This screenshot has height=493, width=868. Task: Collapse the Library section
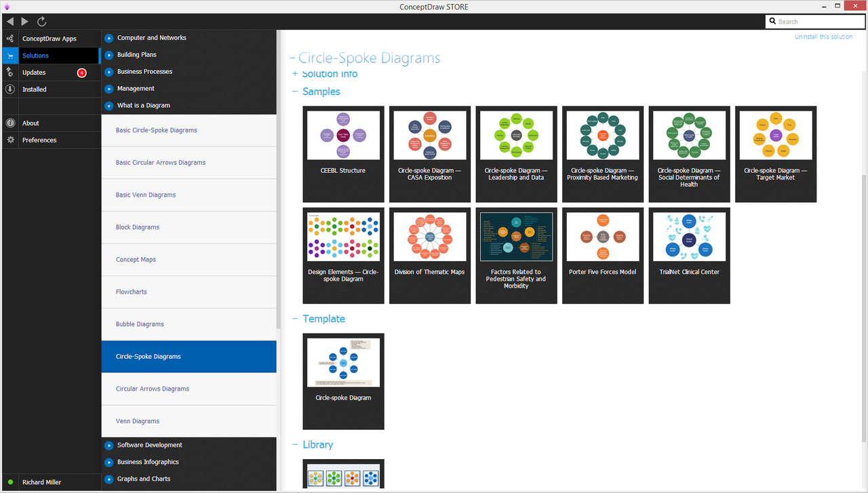[x=295, y=445]
